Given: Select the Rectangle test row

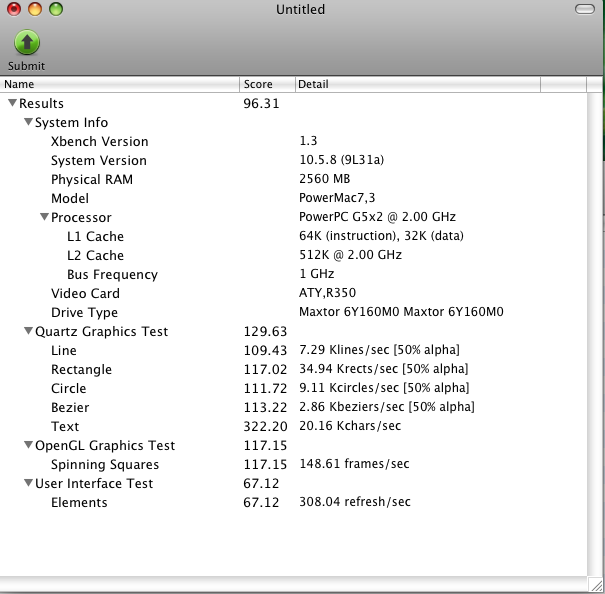Looking at the screenshot, I should pyautogui.click(x=293, y=369).
